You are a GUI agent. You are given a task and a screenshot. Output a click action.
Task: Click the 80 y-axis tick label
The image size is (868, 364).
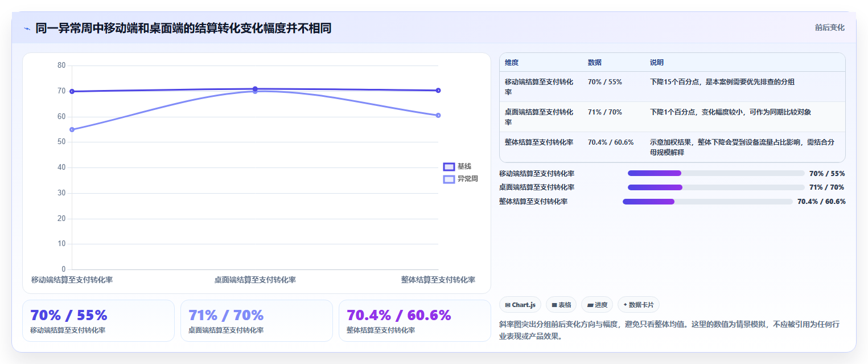point(61,66)
